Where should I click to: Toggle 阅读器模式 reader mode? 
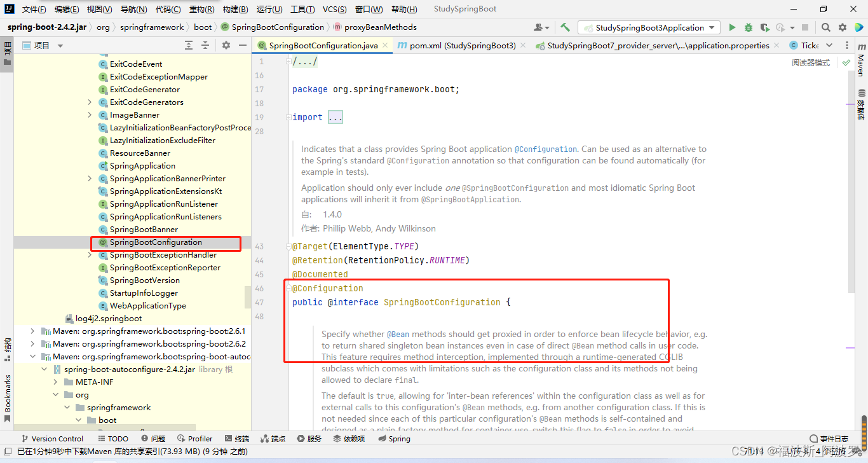click(x=810, y=62)
